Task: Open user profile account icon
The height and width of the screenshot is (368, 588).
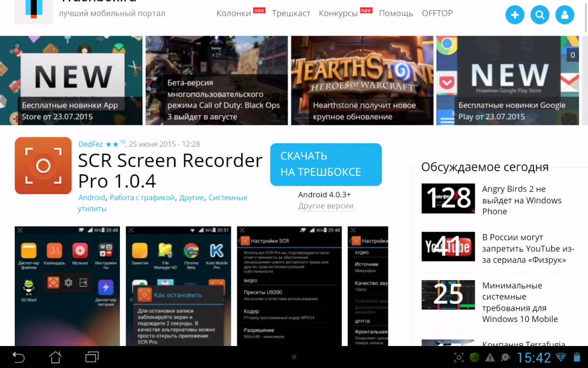Action: pyautogui.click(x=565, y=15)
